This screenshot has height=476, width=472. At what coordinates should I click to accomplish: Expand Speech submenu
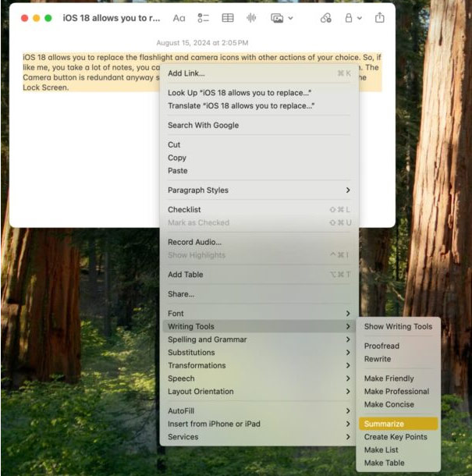259,378
